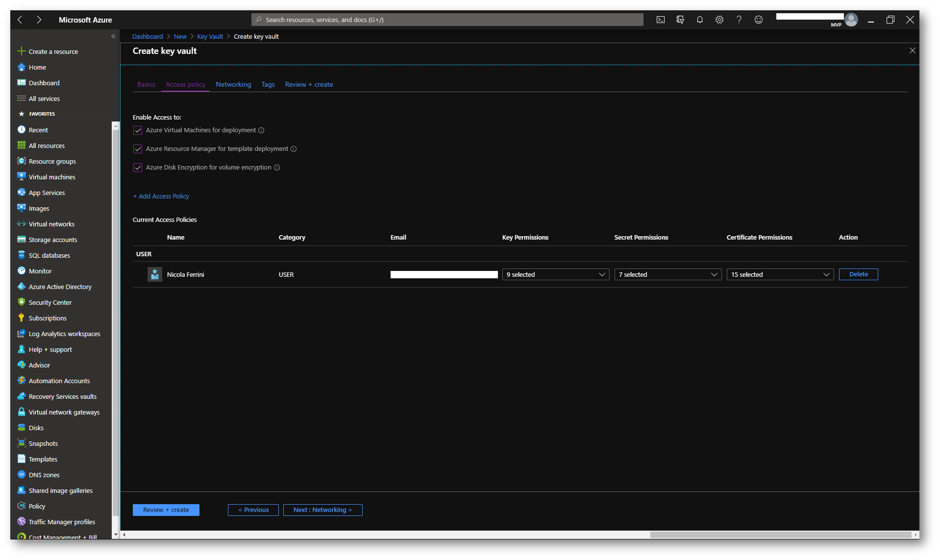
Task: Uncheck Azure Resource Manager for template deployment
Action: point(138,149)
